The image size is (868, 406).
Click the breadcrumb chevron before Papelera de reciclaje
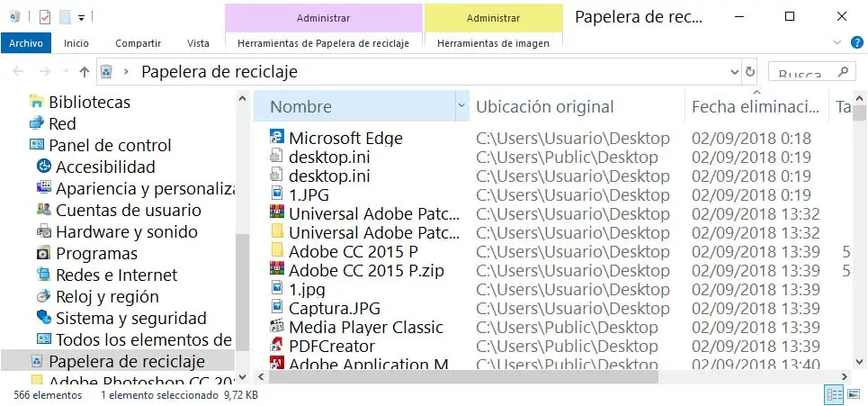[x=127, y=71]
